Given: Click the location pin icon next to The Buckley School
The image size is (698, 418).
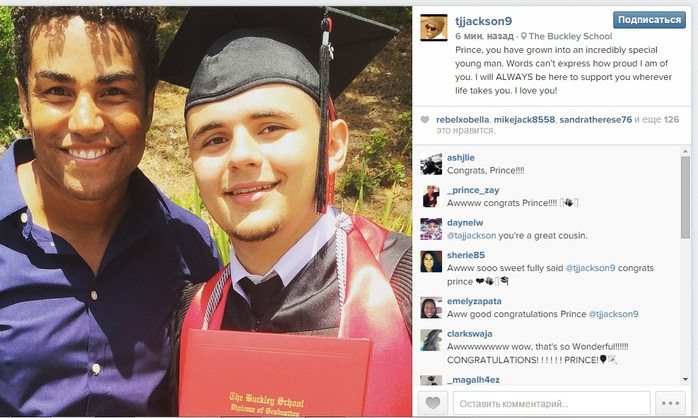Looking at the screenshot, I should (x=524, y=36).
